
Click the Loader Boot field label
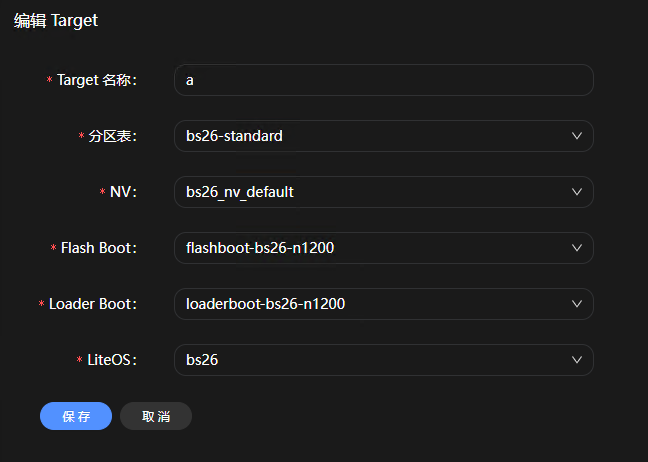click(x=92, y=304)
